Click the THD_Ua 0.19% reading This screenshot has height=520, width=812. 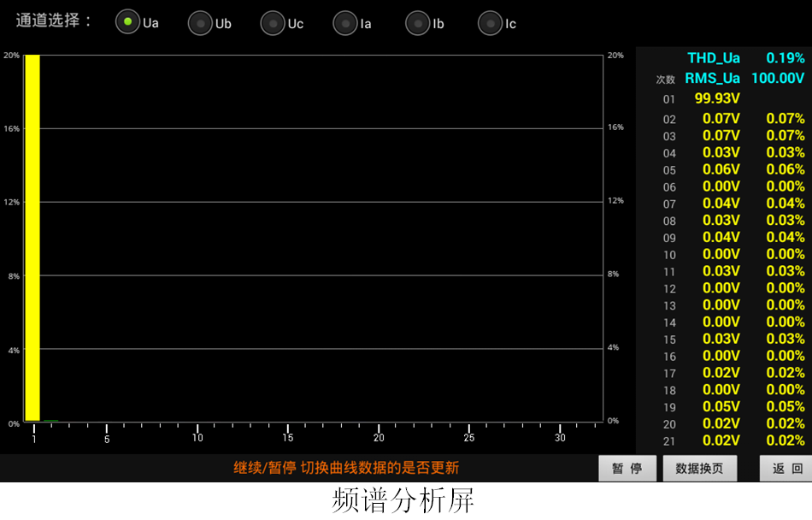[x=785, y=58]
